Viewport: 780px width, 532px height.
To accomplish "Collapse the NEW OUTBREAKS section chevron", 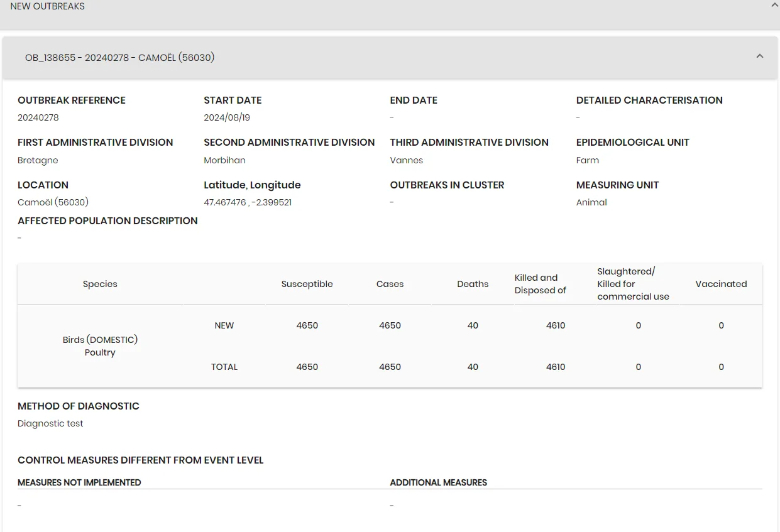I will coord(774,5).
